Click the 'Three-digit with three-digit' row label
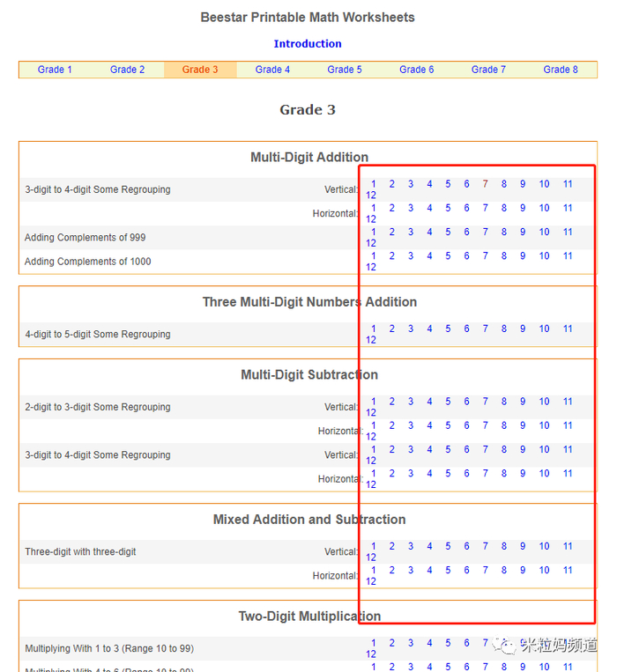The height and width of the screenshot is (672, 617). click(80, 552)
